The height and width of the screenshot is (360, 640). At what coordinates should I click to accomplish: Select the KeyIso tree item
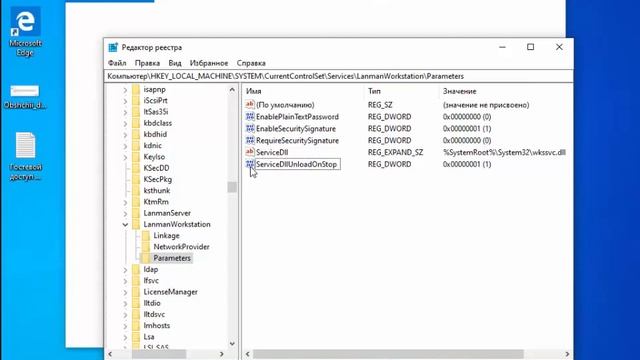154,157
